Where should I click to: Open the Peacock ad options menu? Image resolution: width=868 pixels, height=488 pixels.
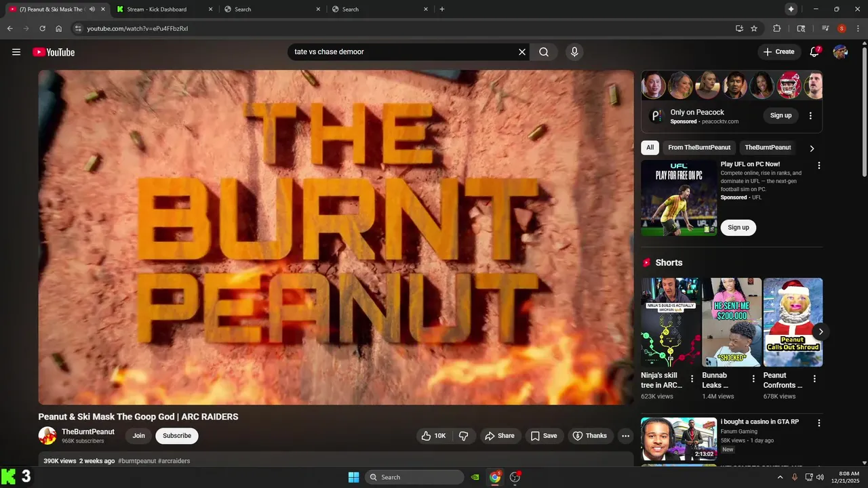pos(810,116)
